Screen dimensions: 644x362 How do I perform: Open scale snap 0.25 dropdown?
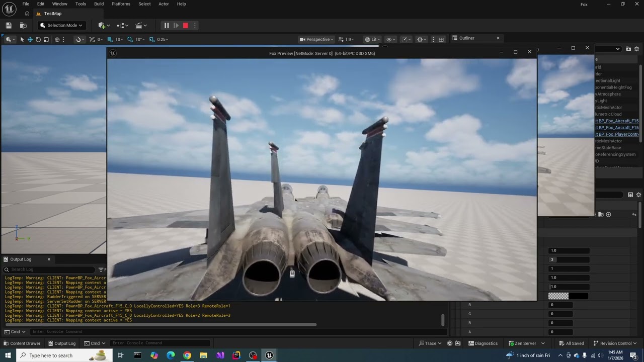click(x=163, y=39)
